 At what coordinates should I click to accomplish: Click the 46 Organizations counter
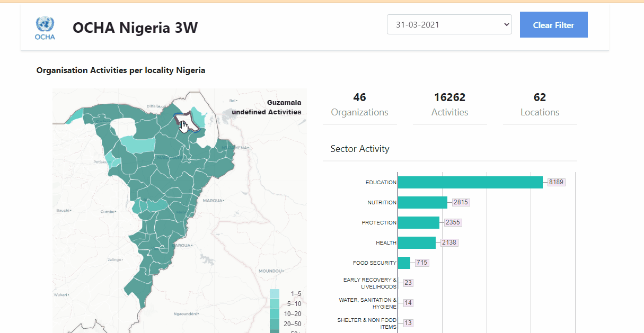point(359,105)
